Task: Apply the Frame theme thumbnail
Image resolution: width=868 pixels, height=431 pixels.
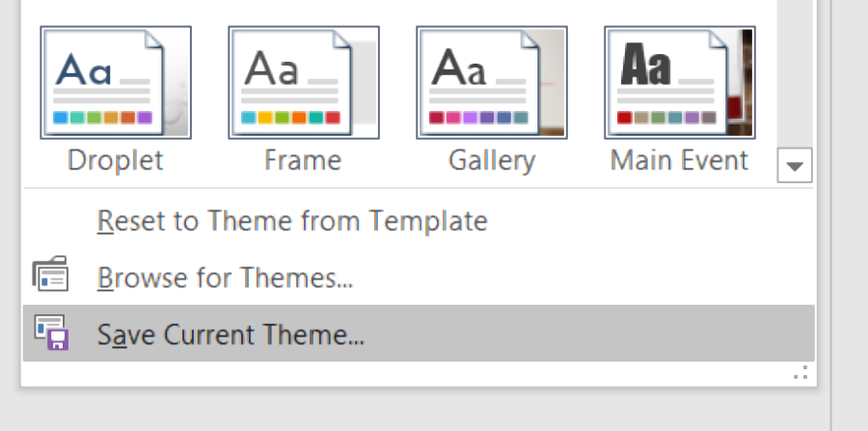Action: click(303, 82)
